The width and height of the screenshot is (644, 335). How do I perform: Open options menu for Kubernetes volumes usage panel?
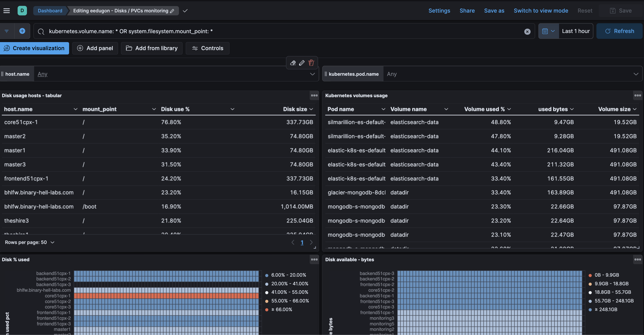[x=637, y=95]
